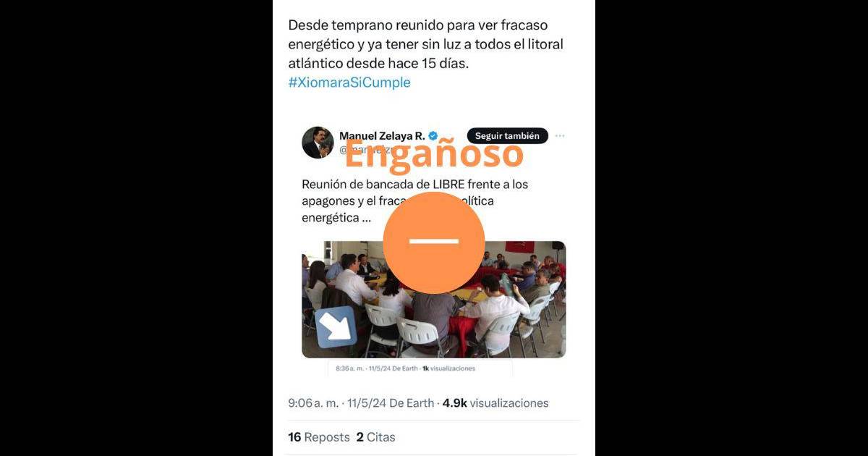Image resolution: width=868 pixels, height=456 pixels.
Task: Open the #XiomaraSiCumple hashtag
Action: point(349,83)
